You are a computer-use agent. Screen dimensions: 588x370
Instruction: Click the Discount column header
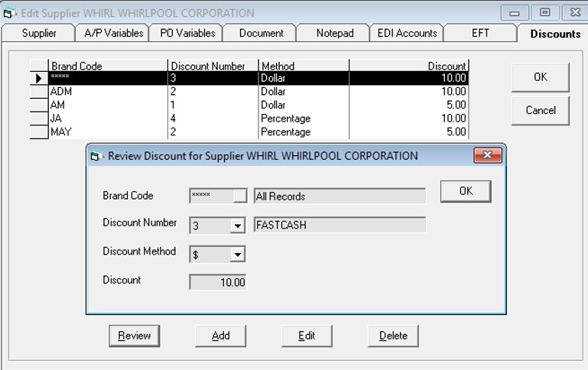click(x=409, y=66)
